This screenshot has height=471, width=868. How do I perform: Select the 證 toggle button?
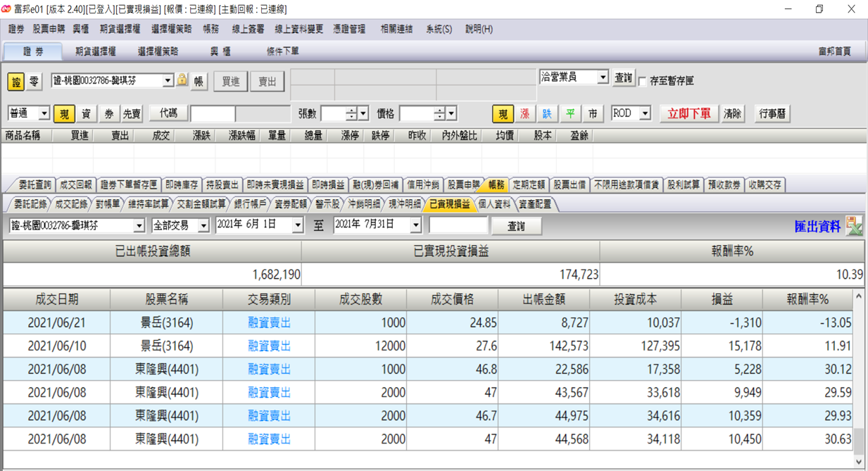tap(16, 82)
